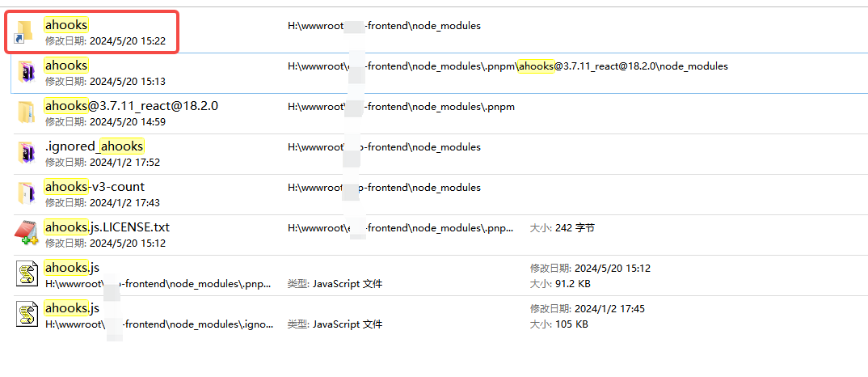Click the .ignored_ahooks folder icon
The height and width of the screenshot is (377, 868).
click(x=27, y=153)
